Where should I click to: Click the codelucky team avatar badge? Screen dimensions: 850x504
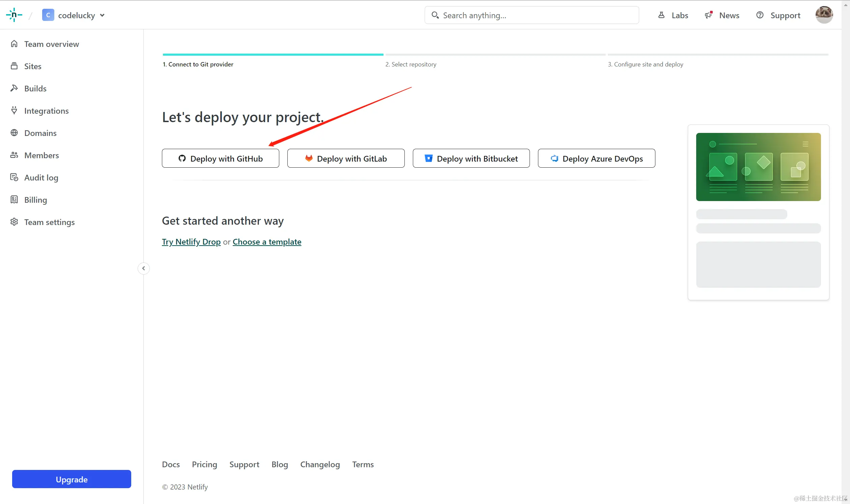click(x=48, y=15)
